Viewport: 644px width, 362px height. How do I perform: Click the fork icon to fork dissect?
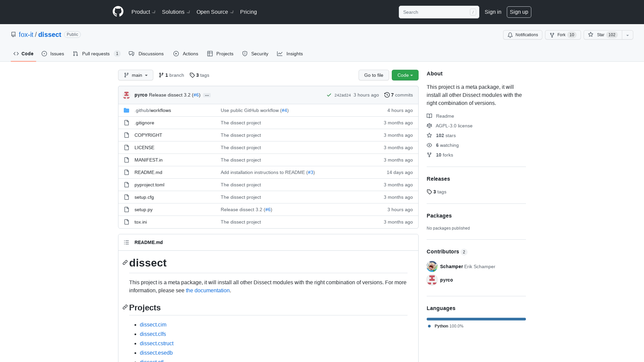click(552, 35)
